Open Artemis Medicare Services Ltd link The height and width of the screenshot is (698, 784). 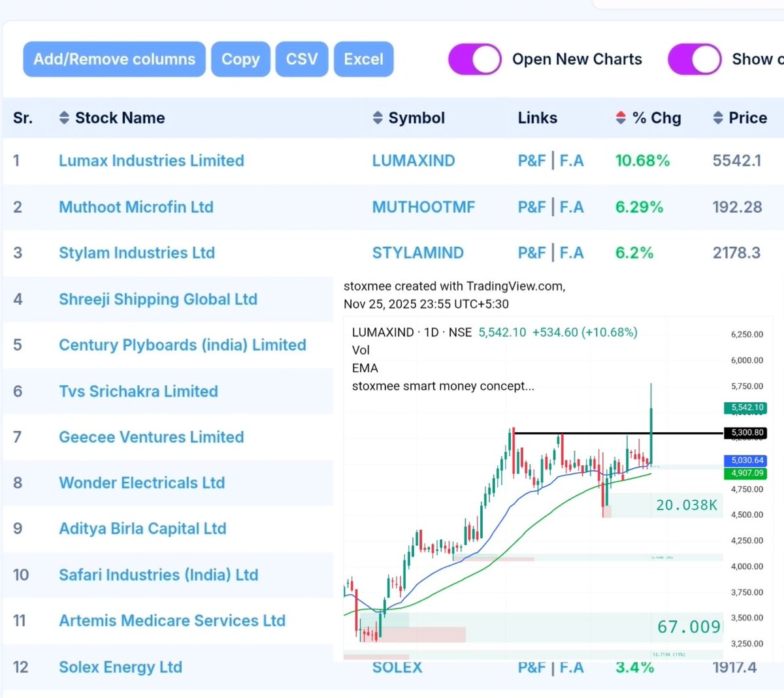point(172,620)
